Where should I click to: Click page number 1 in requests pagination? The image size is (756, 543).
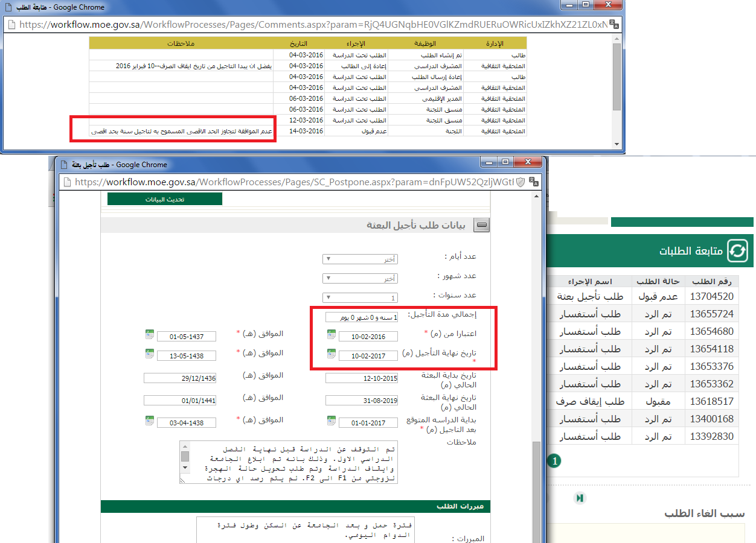click(x=554, y=462)
